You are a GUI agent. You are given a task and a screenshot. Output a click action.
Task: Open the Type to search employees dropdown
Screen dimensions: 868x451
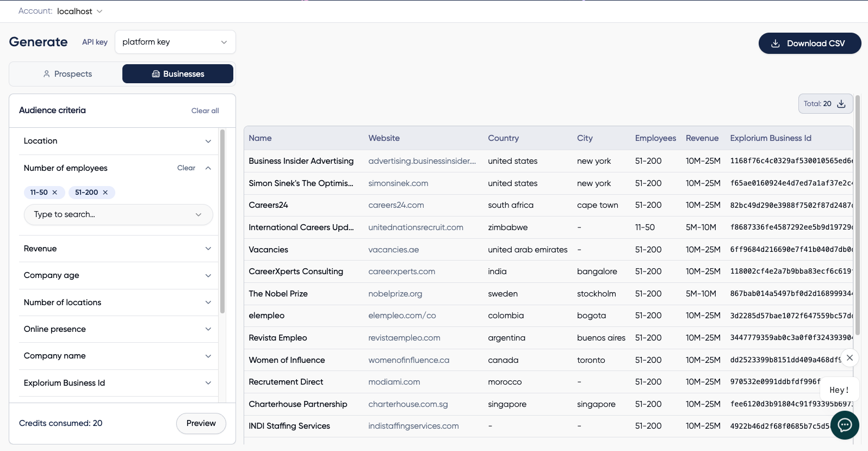click(118, 214)
